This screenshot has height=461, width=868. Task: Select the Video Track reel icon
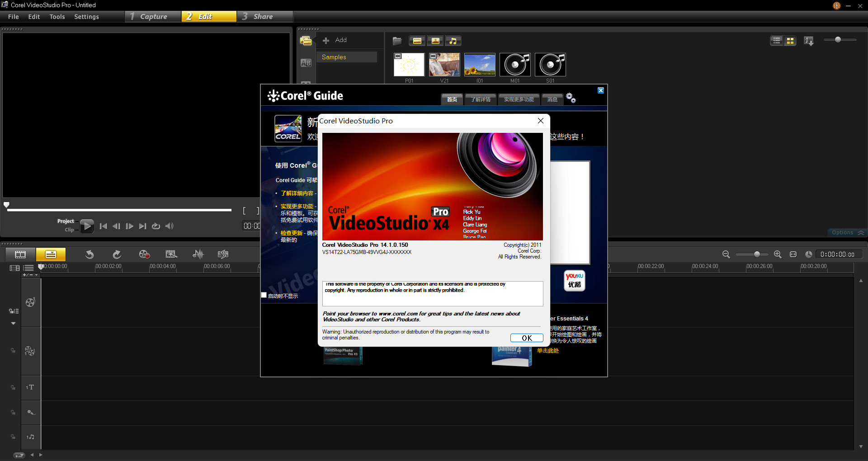click(x=30, y=302)
